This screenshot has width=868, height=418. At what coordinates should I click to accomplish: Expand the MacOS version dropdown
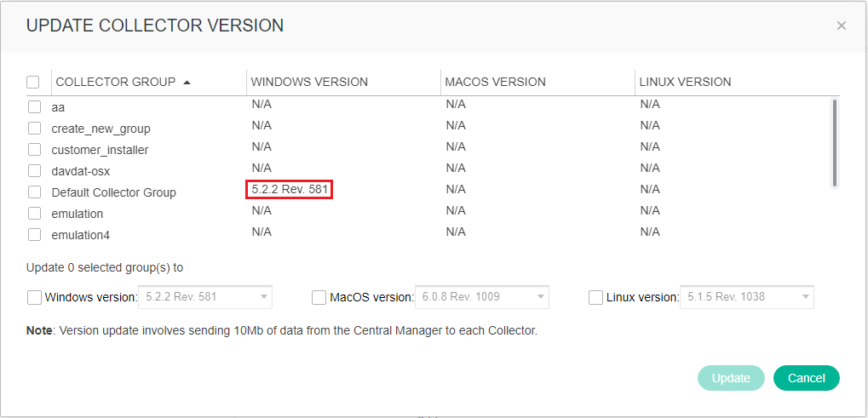[x=481, y=297]
